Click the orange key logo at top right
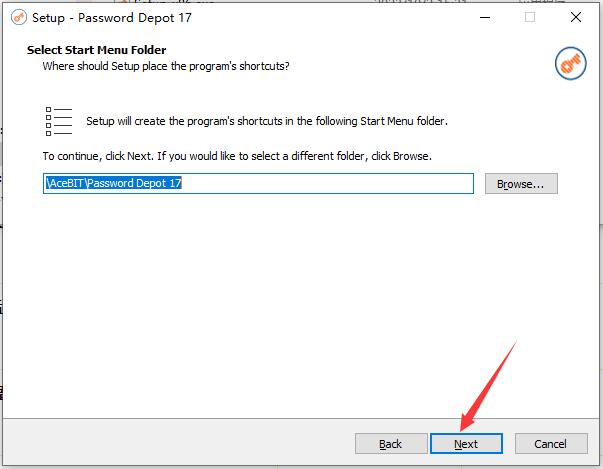This screenshot has height=469, width=603. [x=570, y=63]
